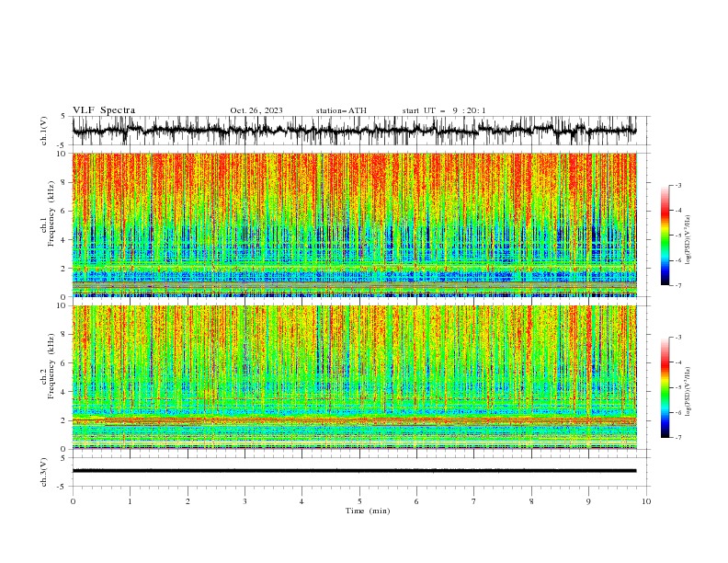
Task: Click time axis tick label "10" at right end
Action: (646, 501)
